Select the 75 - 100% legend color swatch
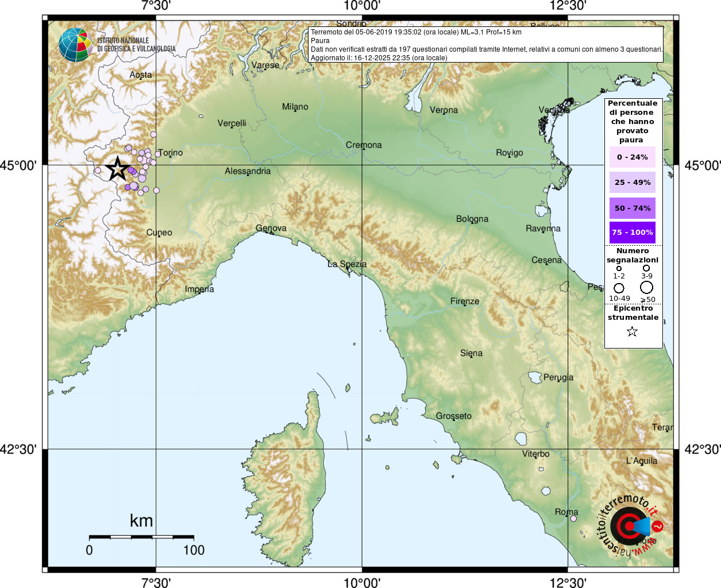Viewport: 721px width, 588px height. [x=632, y=232]
